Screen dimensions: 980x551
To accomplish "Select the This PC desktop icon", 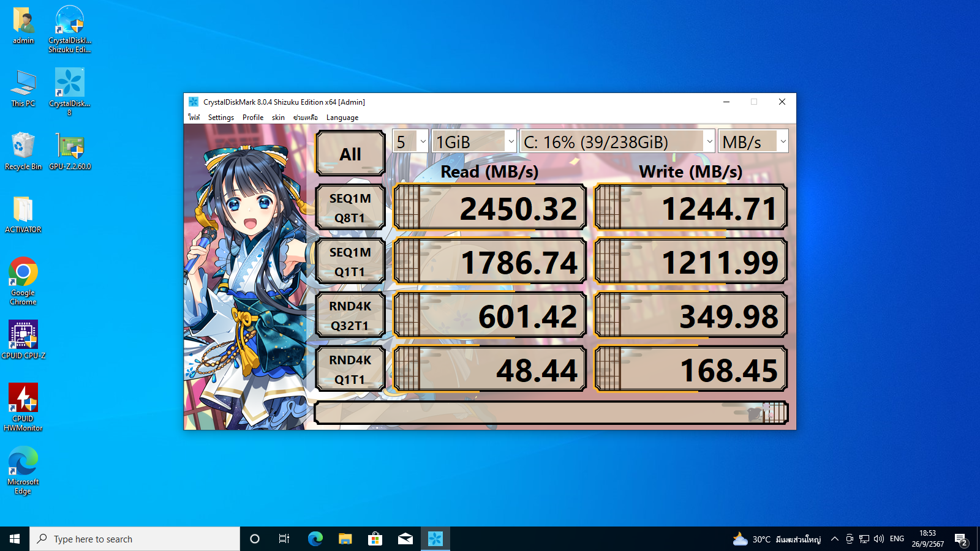I will [x=23, y=88].
